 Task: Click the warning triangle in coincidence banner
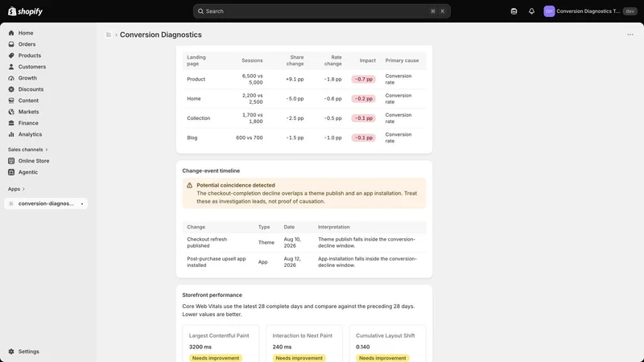(189, 186)
